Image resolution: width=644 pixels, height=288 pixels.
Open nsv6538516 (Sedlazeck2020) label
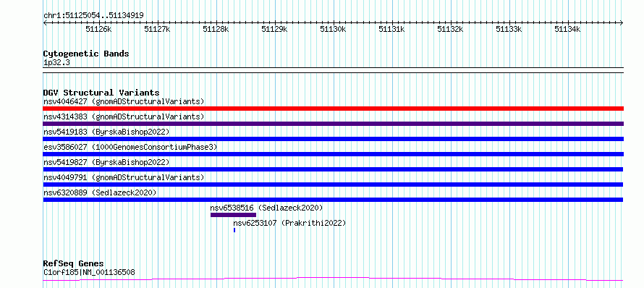tap(266, 208)
